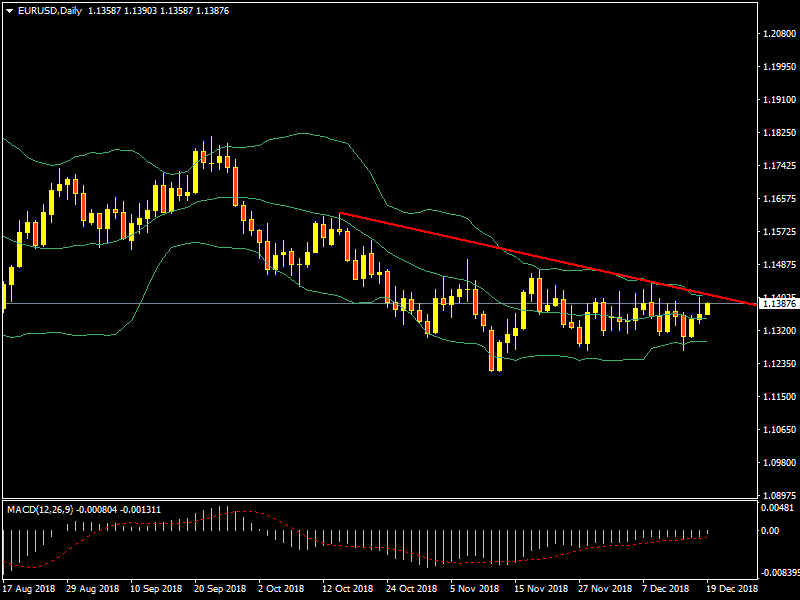The height and width of the screenshot is (600, 800).
Task: Select the 12 Oct 2018 date label
Action: [346, 590]
